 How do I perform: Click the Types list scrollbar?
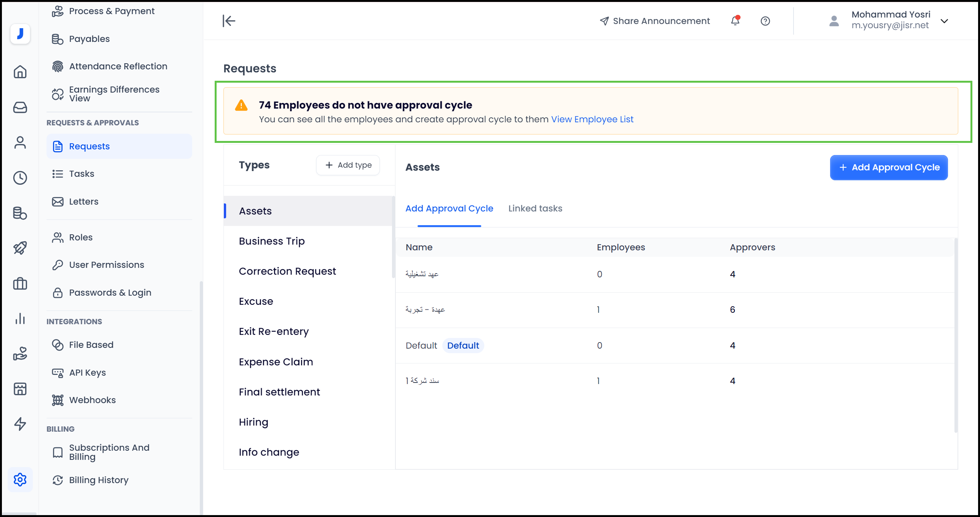coord(393,237)
